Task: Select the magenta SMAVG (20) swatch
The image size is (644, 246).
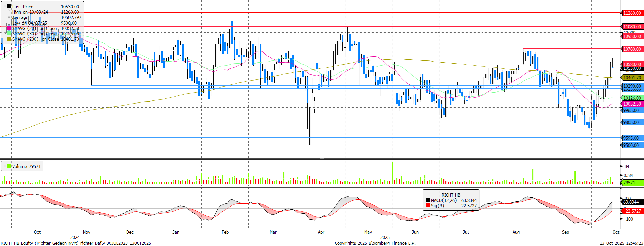Action: [9, 28]
